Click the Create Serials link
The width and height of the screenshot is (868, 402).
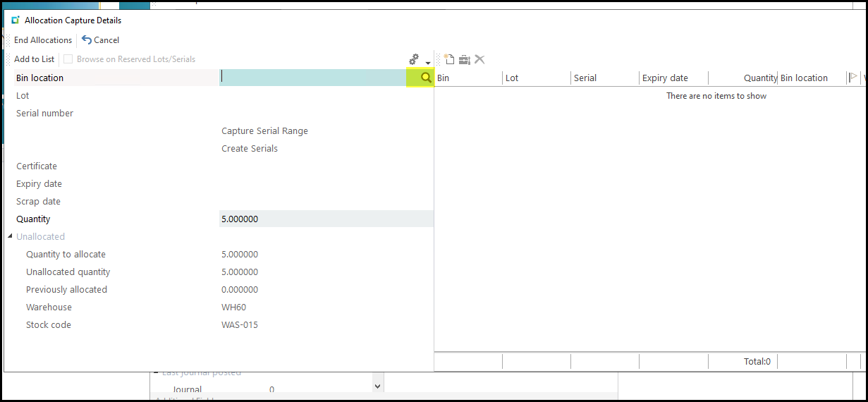coord(250,149)
